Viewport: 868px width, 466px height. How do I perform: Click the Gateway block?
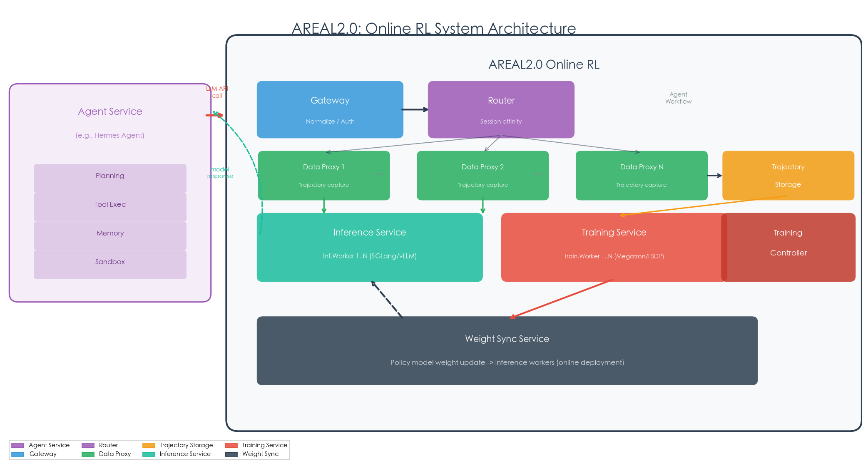pos(330,109)
